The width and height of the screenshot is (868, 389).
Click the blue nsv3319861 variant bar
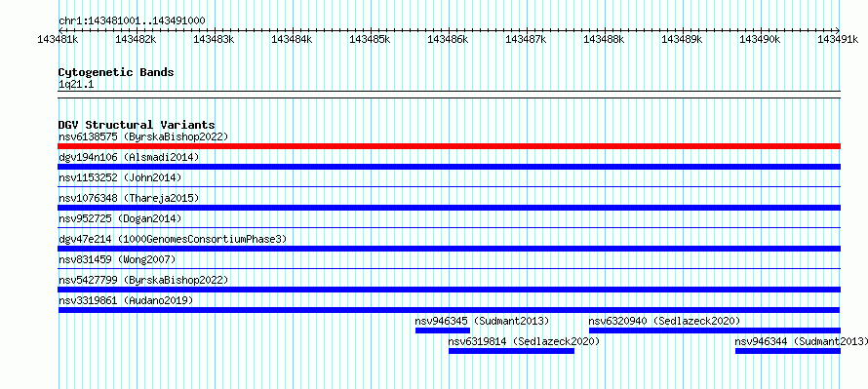tap(449, 310)
